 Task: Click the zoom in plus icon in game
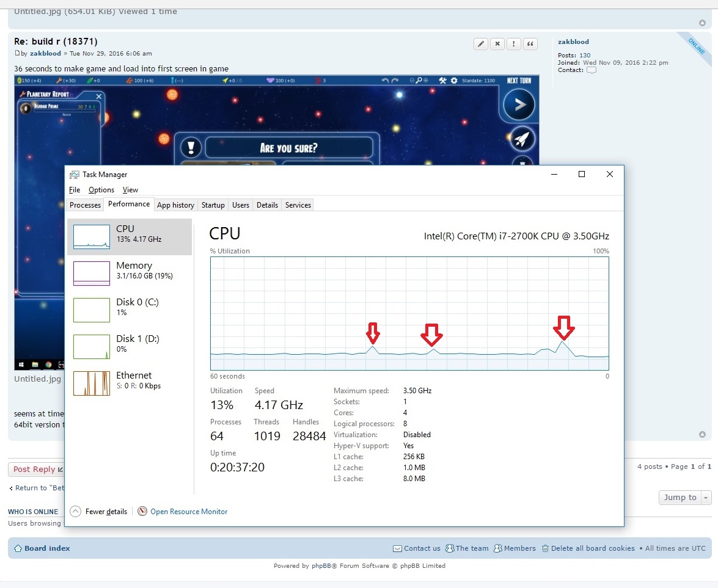point(426,80)
